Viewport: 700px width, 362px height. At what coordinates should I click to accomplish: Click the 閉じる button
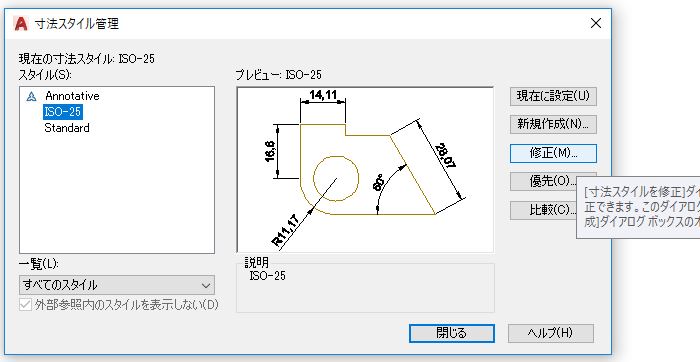tap(452, 333)
